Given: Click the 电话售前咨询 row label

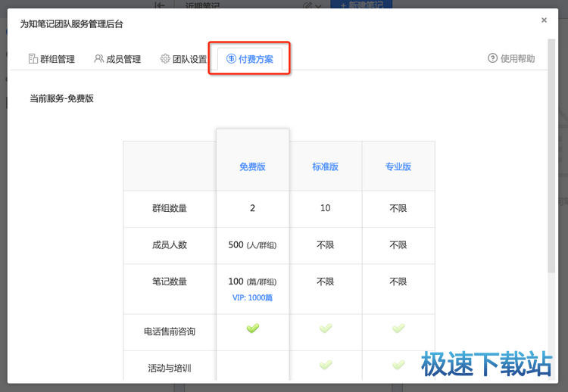Looking at the screenshot, I should 170,331.
